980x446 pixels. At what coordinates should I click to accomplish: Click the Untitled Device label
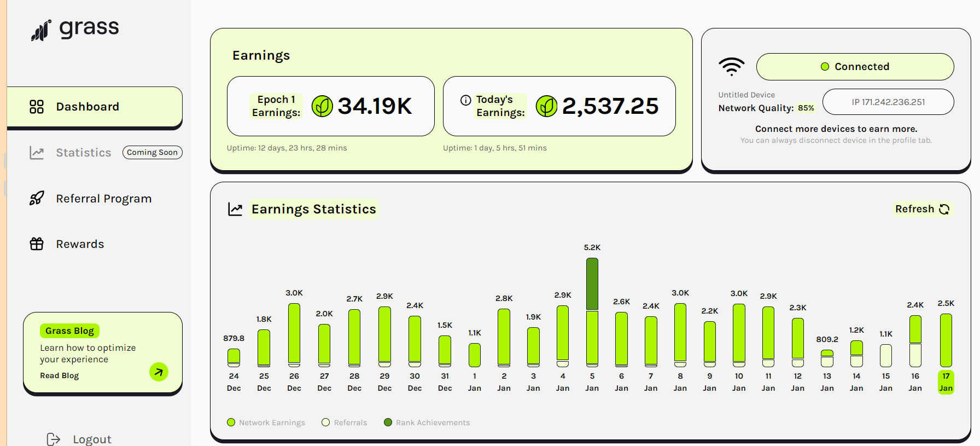[746, 95]
